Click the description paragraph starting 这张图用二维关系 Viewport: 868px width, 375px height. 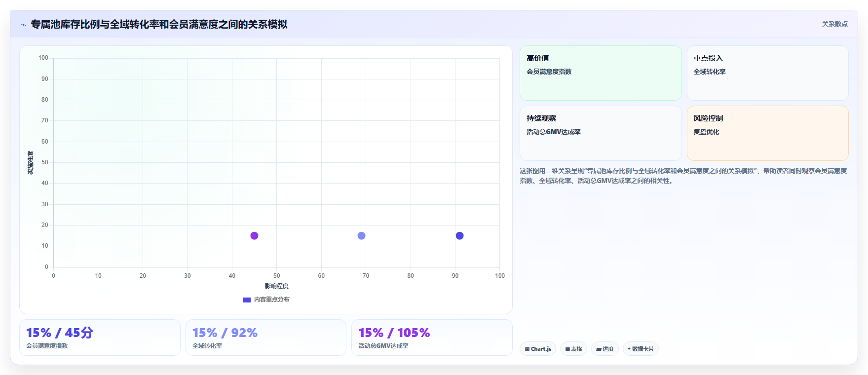[x=683, y=176]
